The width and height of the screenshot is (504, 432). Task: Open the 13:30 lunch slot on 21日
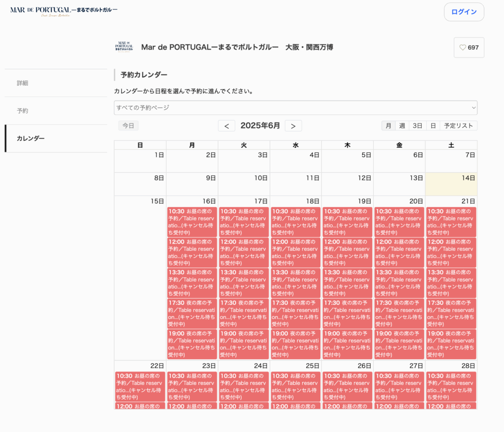[x=451, y=283]
